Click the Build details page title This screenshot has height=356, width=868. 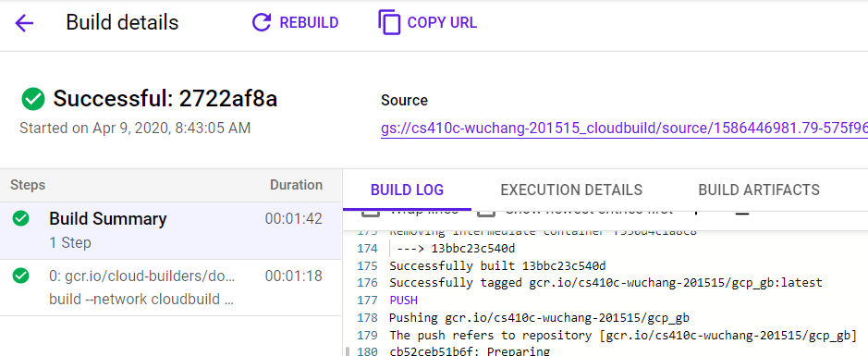click(122, 23)
